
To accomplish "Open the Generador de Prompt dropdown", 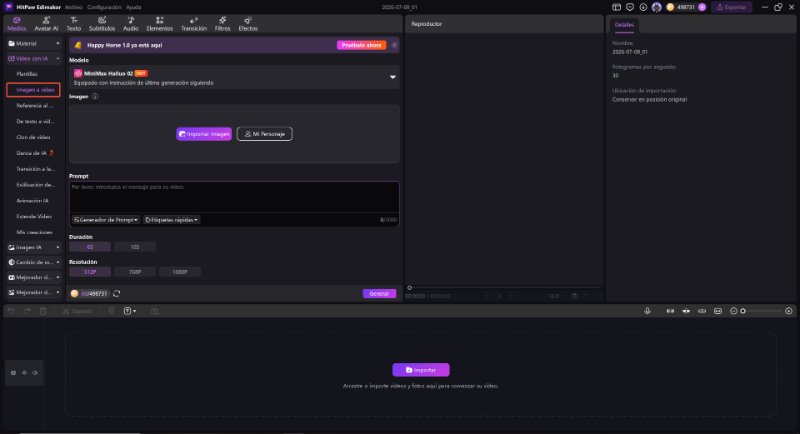I will point(106,220).
